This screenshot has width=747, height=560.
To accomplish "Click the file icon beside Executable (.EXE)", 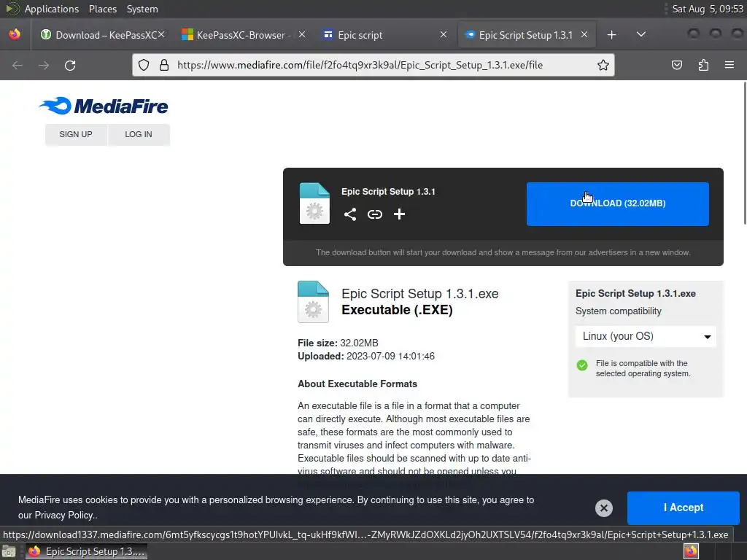I will click(x=313, y=302).
